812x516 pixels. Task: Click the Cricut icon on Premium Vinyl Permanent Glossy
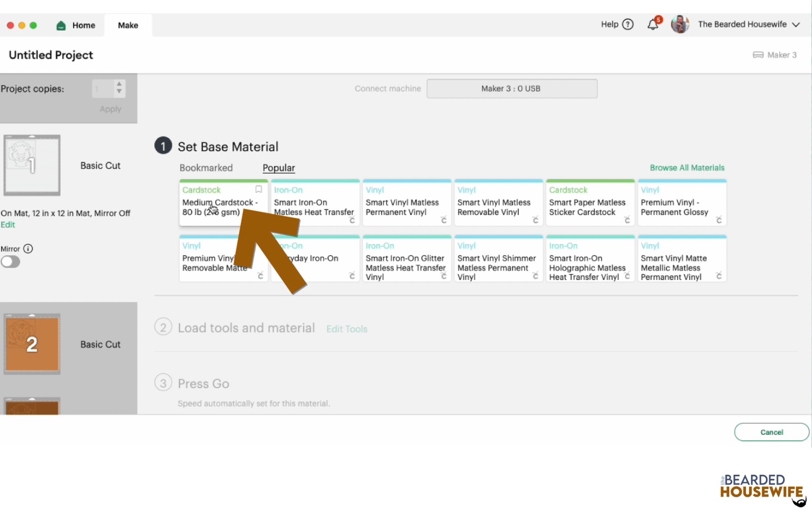[x=719, y=220]
